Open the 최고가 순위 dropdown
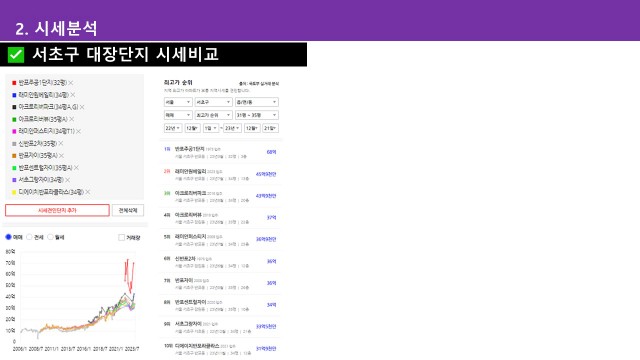Image resolution: width=640 pixels, height=360 pixels. coord(213,115)
